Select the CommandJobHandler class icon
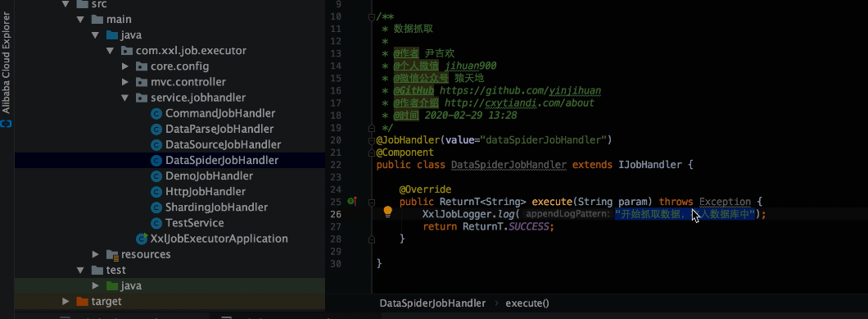 [156, 113]
